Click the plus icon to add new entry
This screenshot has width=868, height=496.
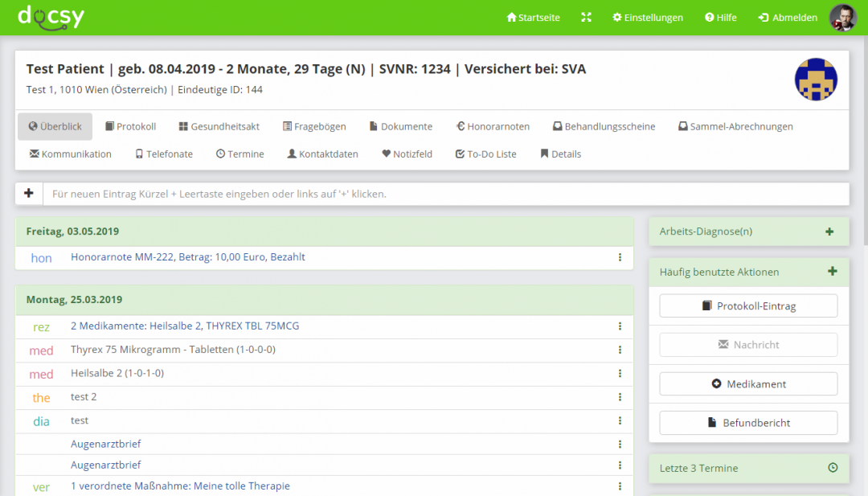pos(29,194)
